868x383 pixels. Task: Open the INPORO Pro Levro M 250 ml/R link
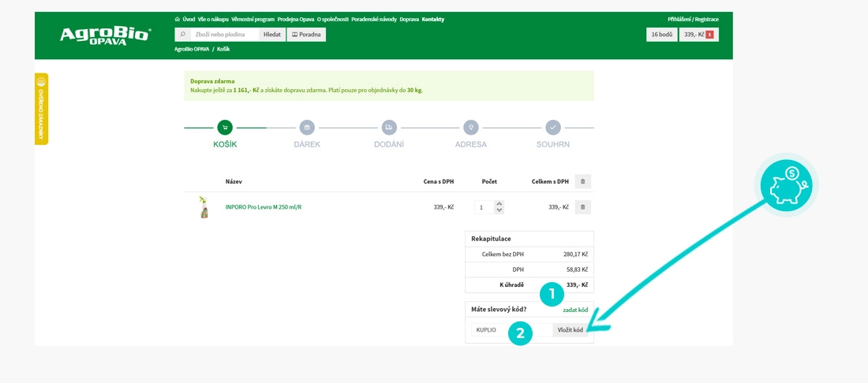[x=264, y=207]
